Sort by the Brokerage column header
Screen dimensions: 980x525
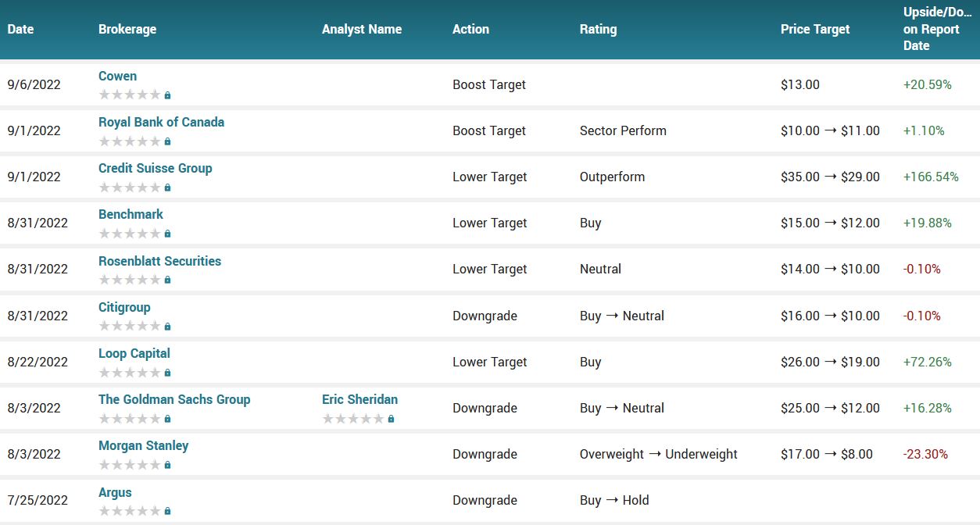coord(127,29)
